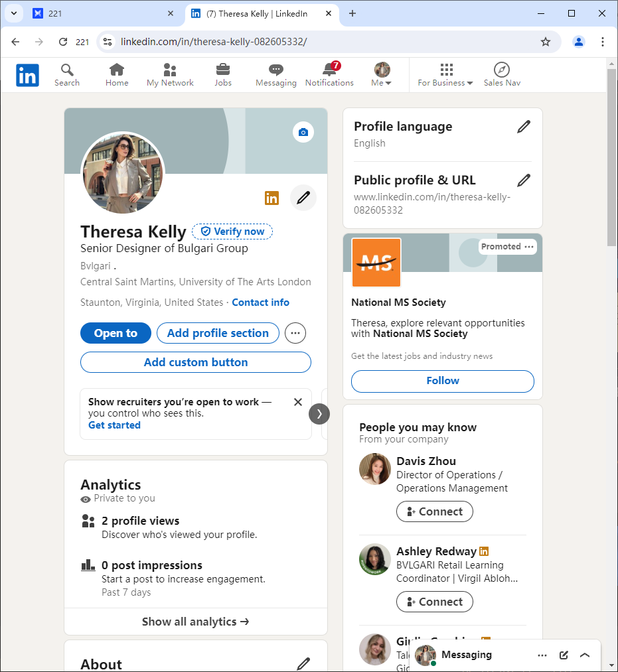Click the National MS Society logo

(376, 262)
